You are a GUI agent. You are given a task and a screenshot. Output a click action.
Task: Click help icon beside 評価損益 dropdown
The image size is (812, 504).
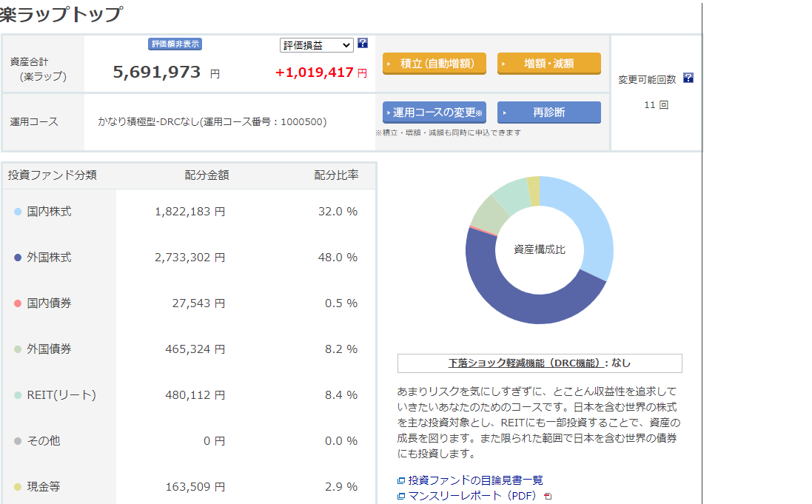point(363,43)
